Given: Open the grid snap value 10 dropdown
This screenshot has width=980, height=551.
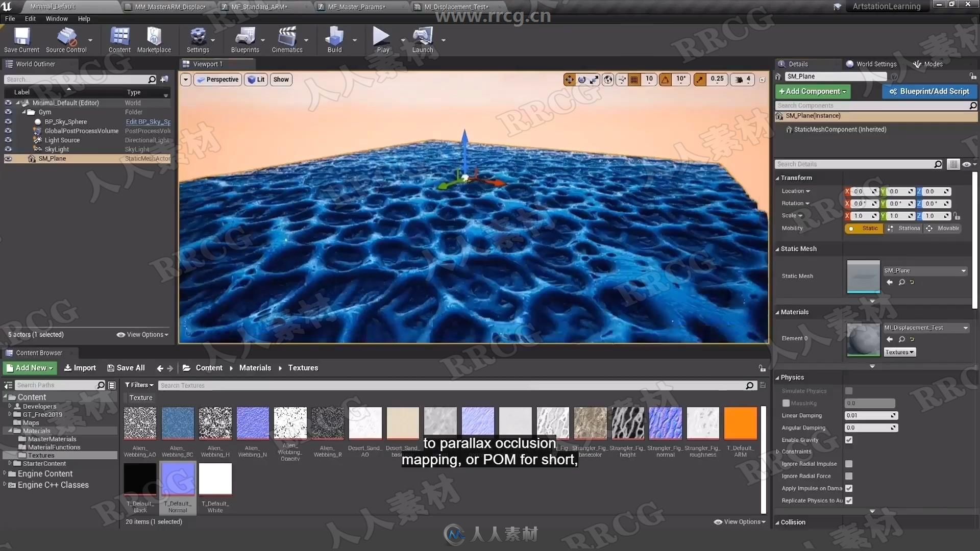Looking at the screenshot, I should [649, 79].
